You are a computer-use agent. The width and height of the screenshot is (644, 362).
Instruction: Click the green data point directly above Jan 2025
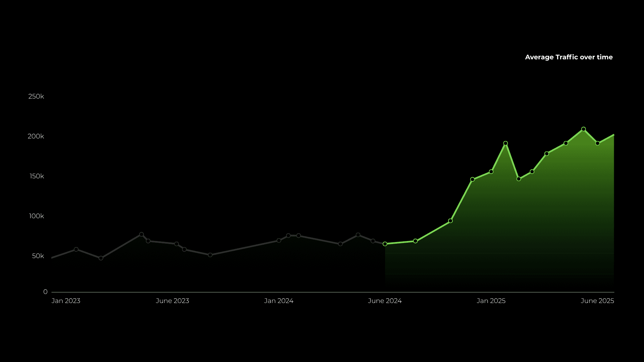click(x=491, y=172)
